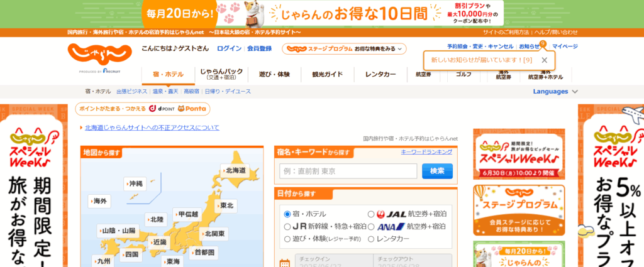Select 九州 on the map
This screenshot has height=267, width=644.
[101, 261]
